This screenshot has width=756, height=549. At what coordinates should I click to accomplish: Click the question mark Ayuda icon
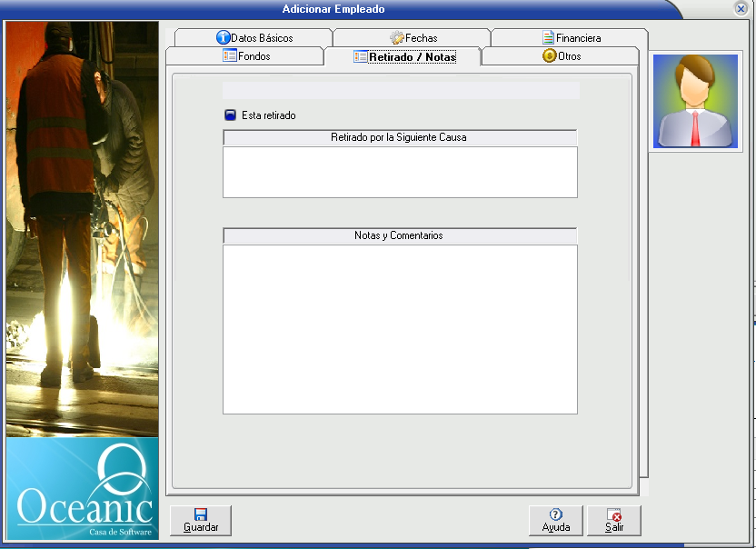click(555, 514)
